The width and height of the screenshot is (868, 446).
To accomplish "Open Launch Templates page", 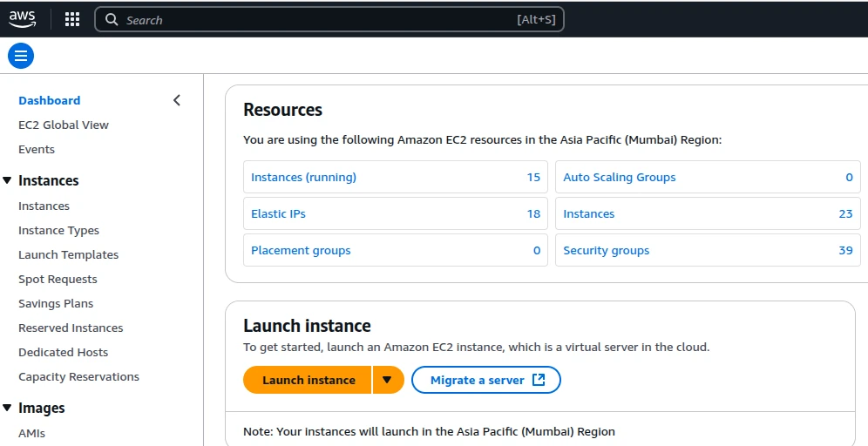I will [69, 254].
